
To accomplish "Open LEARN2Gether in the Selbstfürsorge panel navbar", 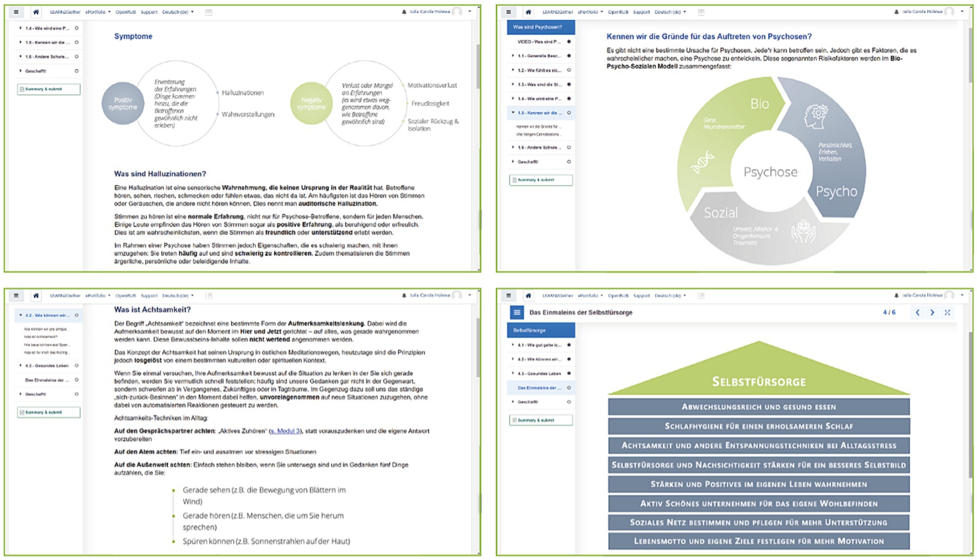I will click(558, 296).
